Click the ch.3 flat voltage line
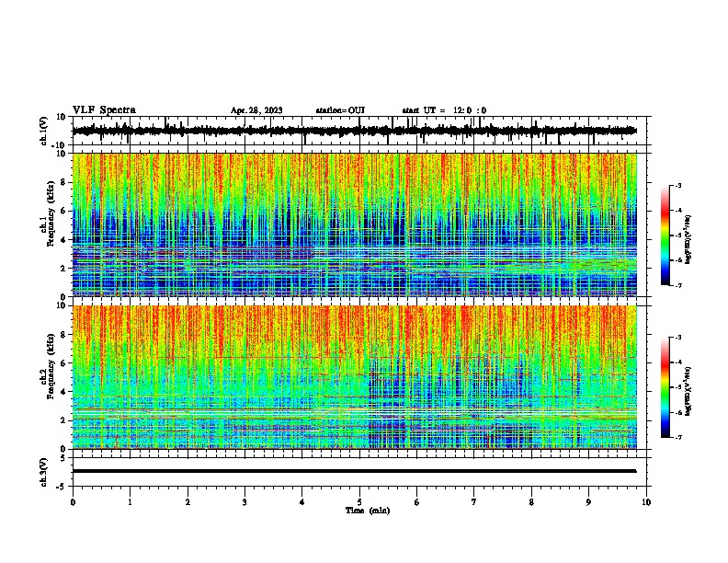728x563 pixels. [x=354, y=471]
